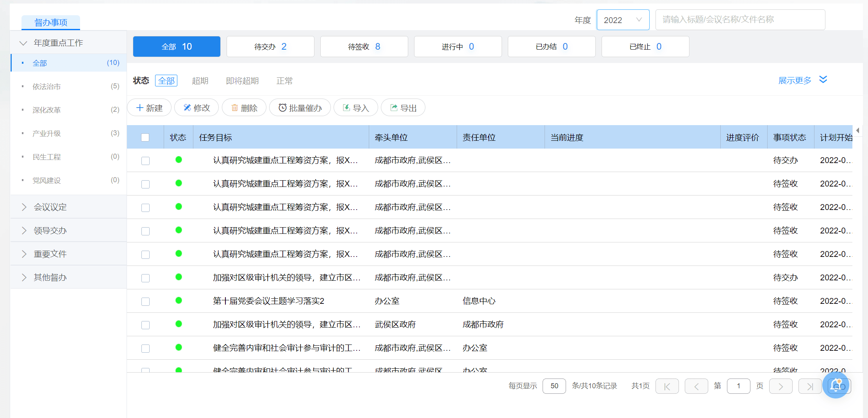
Task: Go to the first page
Action: click(667, 386)
